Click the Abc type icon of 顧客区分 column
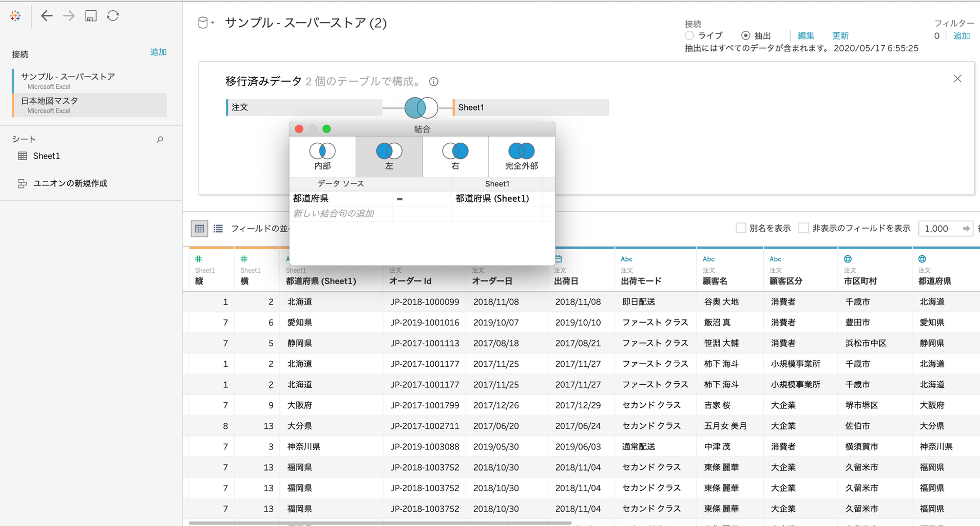 coord(775,259)
